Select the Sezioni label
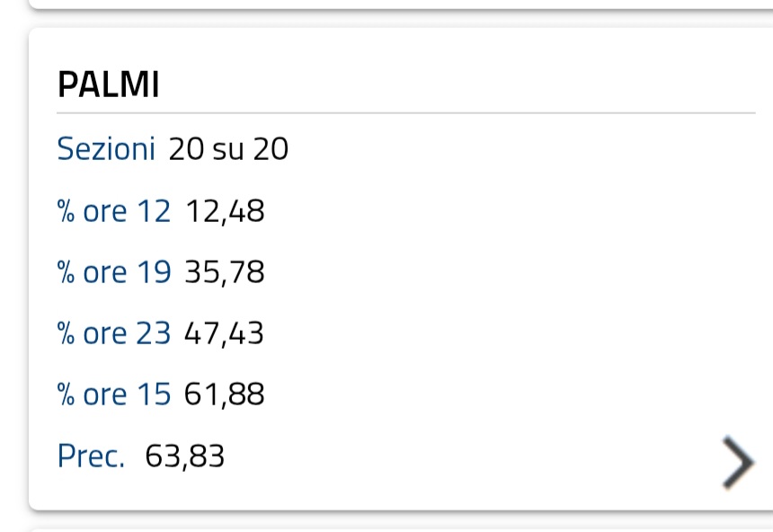This screenshot has width=773, height=532. [x=106, y=148]
